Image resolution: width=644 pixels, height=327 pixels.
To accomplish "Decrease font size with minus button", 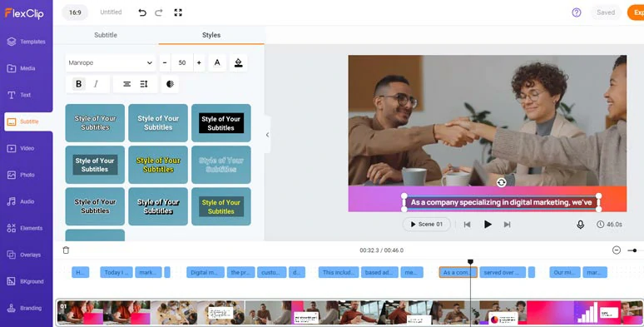I will coord(165,63).
